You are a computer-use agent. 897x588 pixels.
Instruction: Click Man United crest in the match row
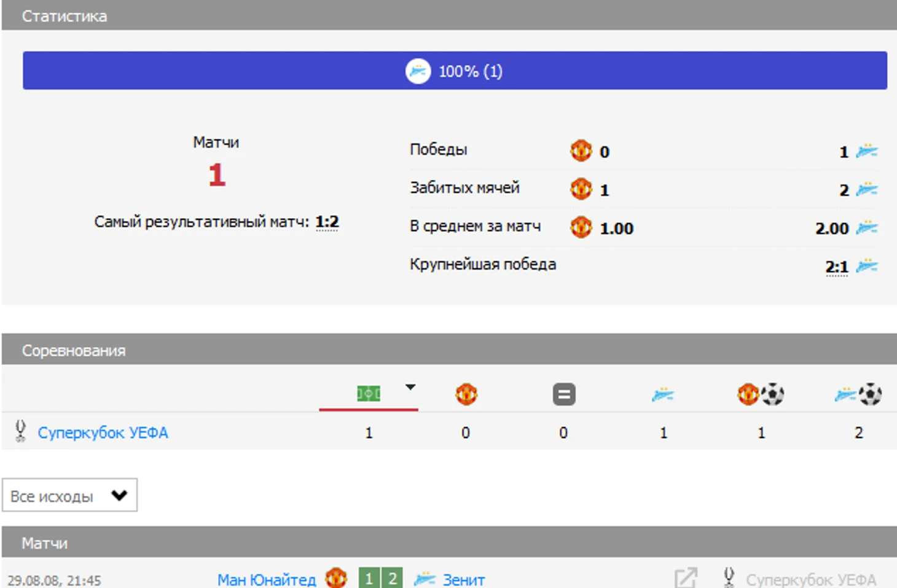336,578
